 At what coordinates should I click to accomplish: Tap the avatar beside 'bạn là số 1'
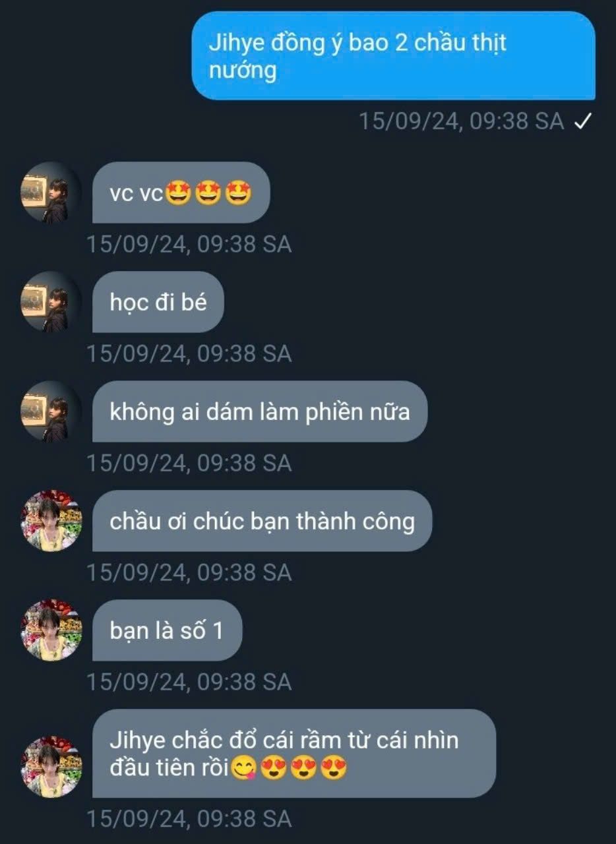coord(51,630)
